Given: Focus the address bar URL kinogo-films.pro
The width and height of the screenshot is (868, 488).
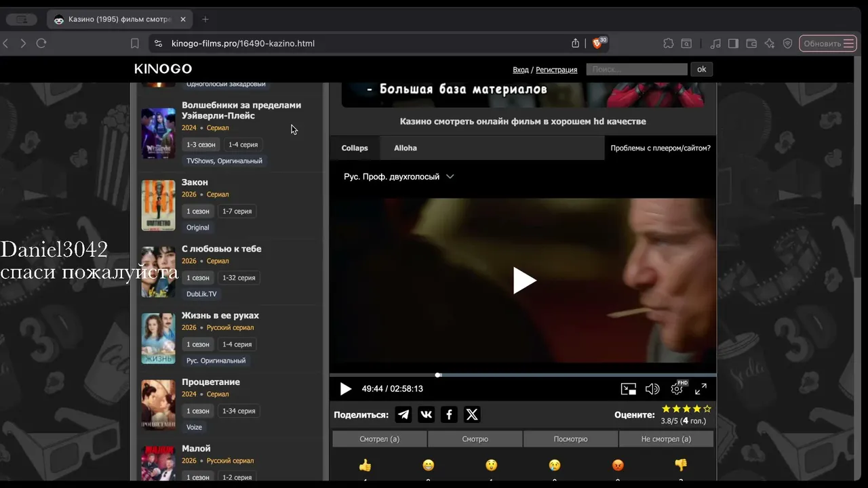Looking at the screenshot, I should click(243, 43).
